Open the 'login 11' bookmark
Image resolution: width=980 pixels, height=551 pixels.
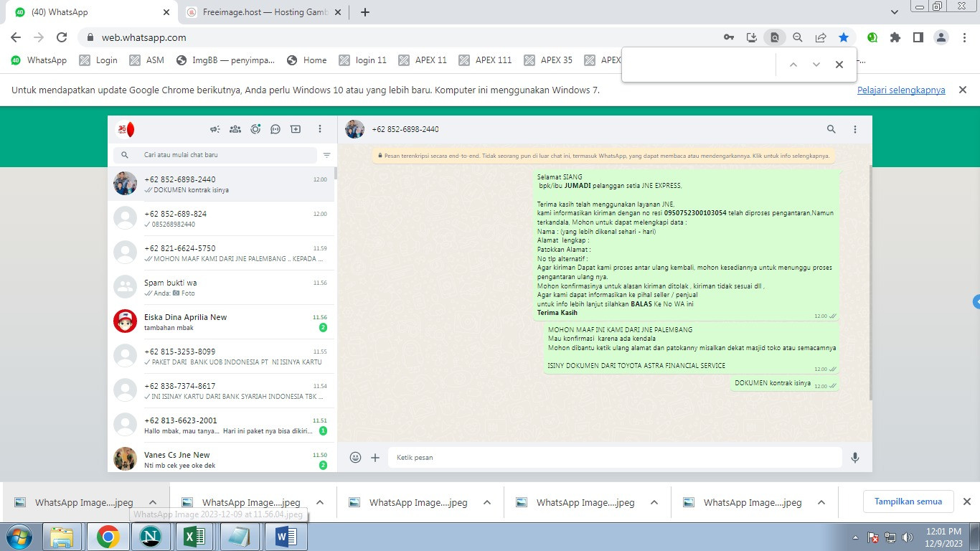point(363,60)
